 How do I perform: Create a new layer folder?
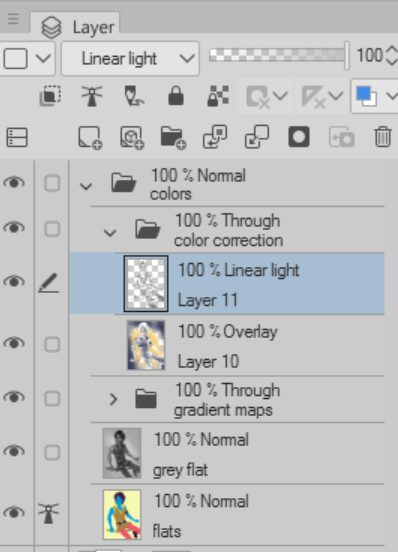tap(173, 137)
